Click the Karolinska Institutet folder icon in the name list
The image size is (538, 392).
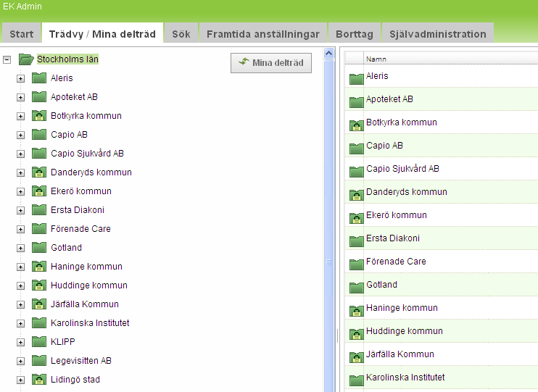(x=357, y=380)
